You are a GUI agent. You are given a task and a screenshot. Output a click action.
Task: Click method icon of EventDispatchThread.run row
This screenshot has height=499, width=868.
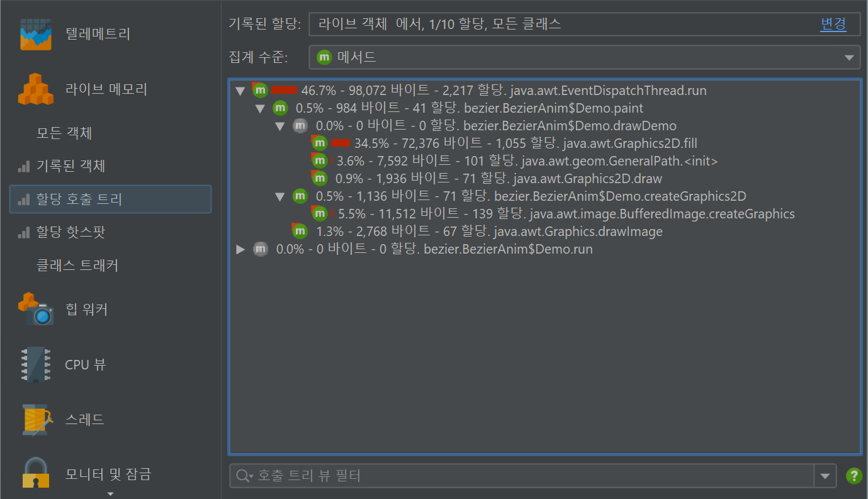click(x=260, y=90)
